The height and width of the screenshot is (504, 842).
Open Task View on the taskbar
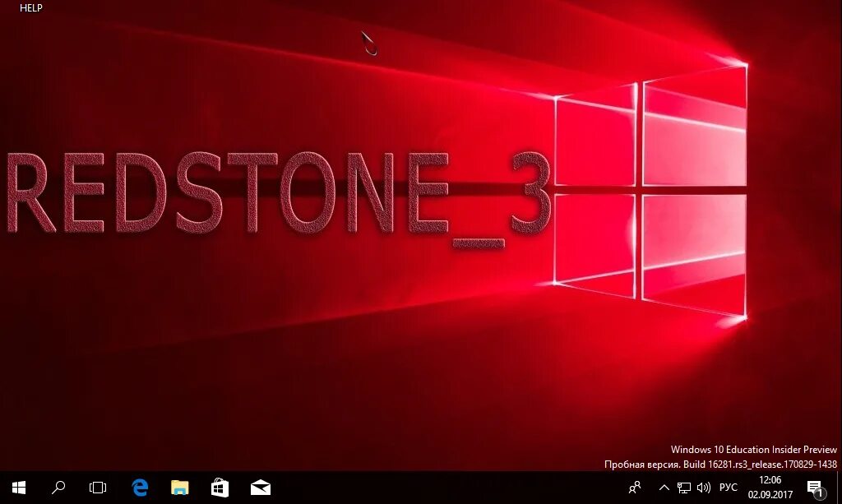pos(98,488)
